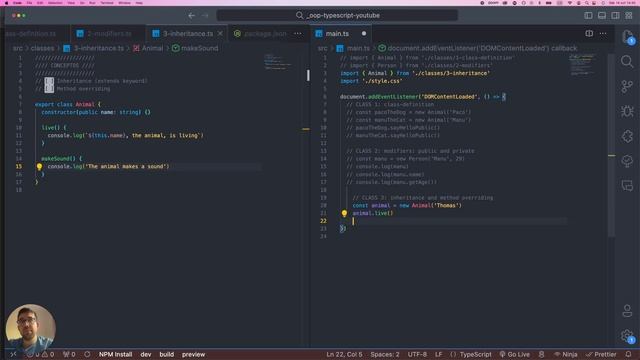Viewport: 640px width, 360px height.
Task: Click Ln 22, Col 5 in the status bar
Action: click(x=344, y=354)
